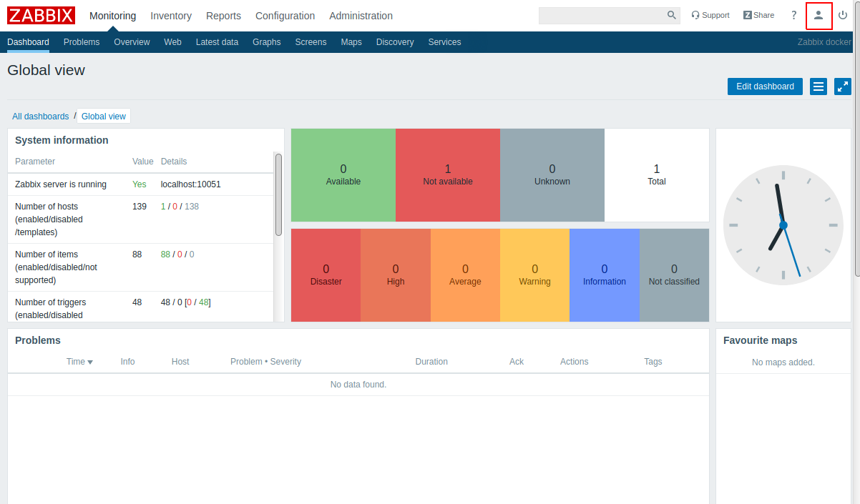Click the Edit dashboard button

coord(765,87)
